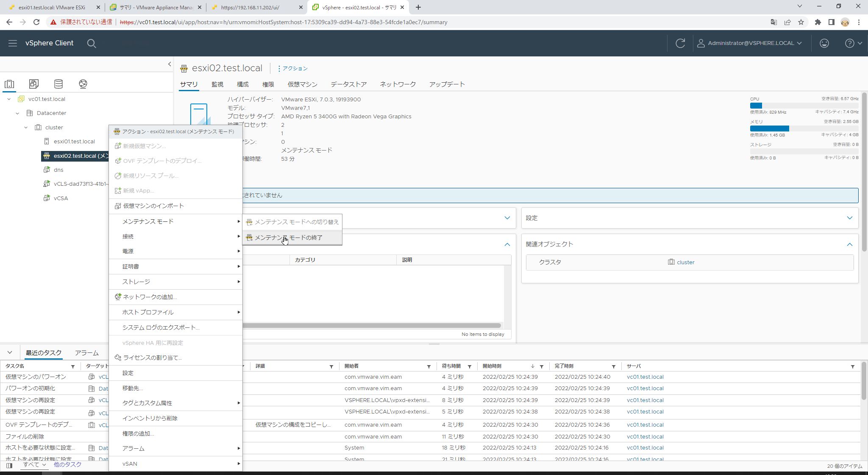The image size is (868, 475).
Task: Open Administrator@VSPHERE.LOCAL user menu
Action: (749, 43)
